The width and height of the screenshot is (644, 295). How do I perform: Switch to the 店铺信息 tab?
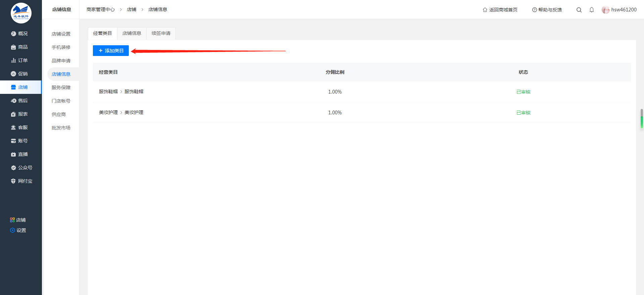tap(132, 34)
